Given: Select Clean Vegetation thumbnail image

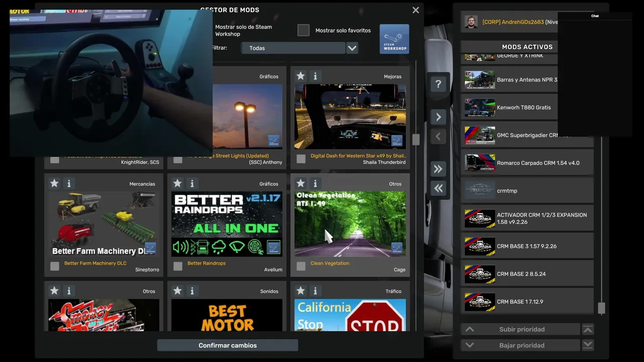Looking at the screenshot, I should pos(350,224).
